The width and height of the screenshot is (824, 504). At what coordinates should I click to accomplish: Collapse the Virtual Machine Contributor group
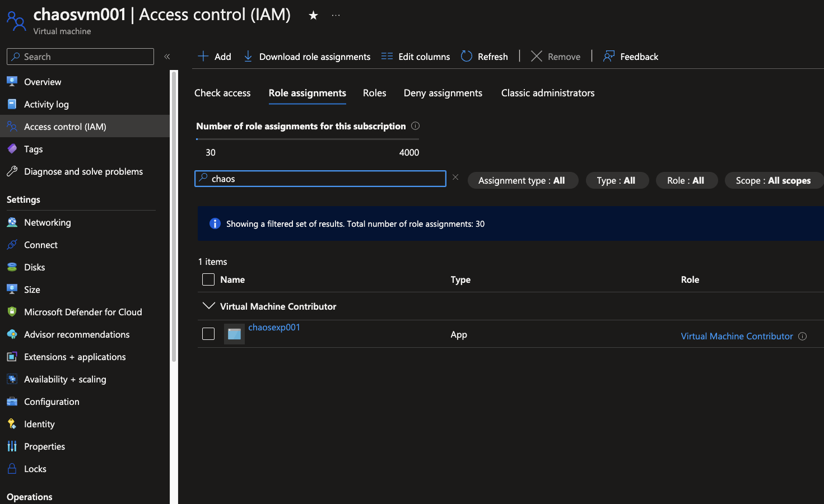pyautogui.click(x=208, y=306)
